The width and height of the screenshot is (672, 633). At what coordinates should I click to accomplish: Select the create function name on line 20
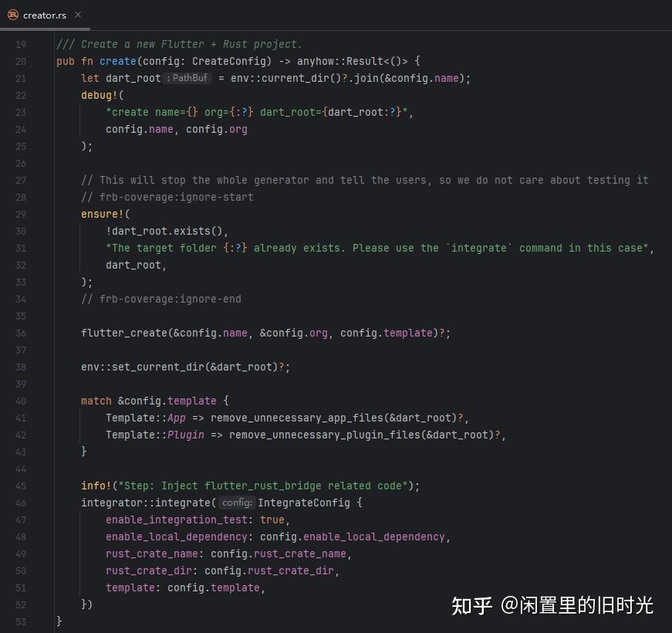[117, 60]
